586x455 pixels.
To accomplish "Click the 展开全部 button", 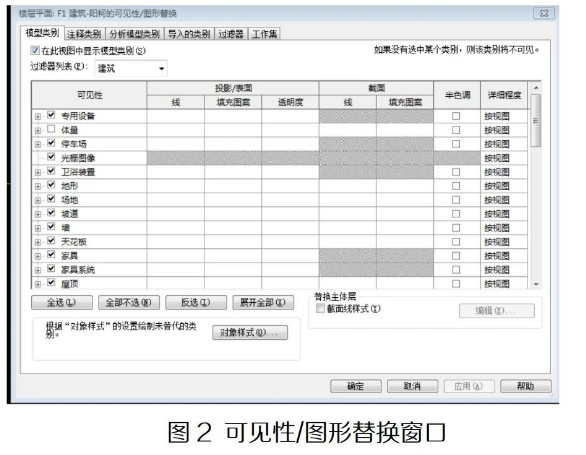I will (263, 302).
